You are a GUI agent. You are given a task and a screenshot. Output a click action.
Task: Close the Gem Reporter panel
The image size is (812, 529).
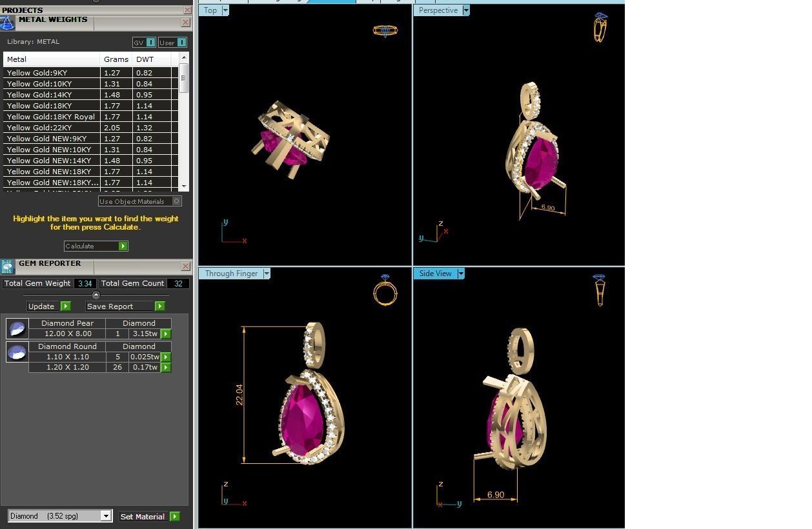pos(186,266)
